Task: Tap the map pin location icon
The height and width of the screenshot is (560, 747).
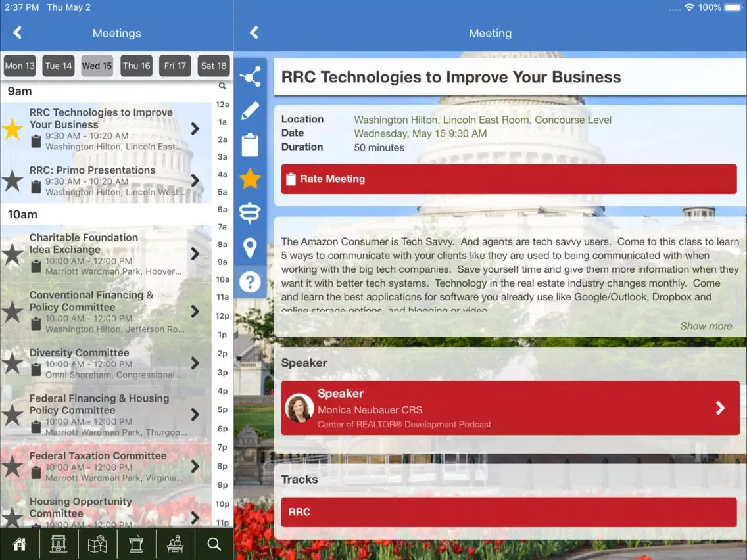Action: pyautogui.click(x=250, y=248)
